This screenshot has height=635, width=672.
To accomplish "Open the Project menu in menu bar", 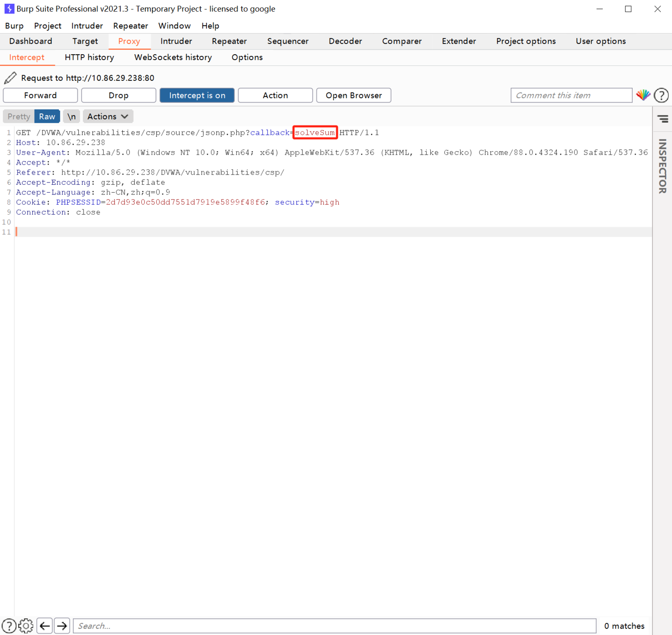I will click(x=48, y=26).
